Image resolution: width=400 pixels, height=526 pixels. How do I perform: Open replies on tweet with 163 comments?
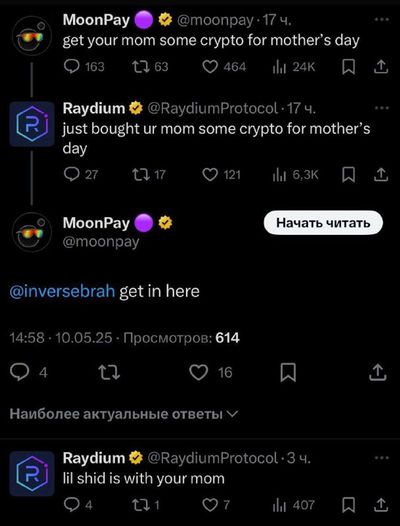(x=84, y=67)
